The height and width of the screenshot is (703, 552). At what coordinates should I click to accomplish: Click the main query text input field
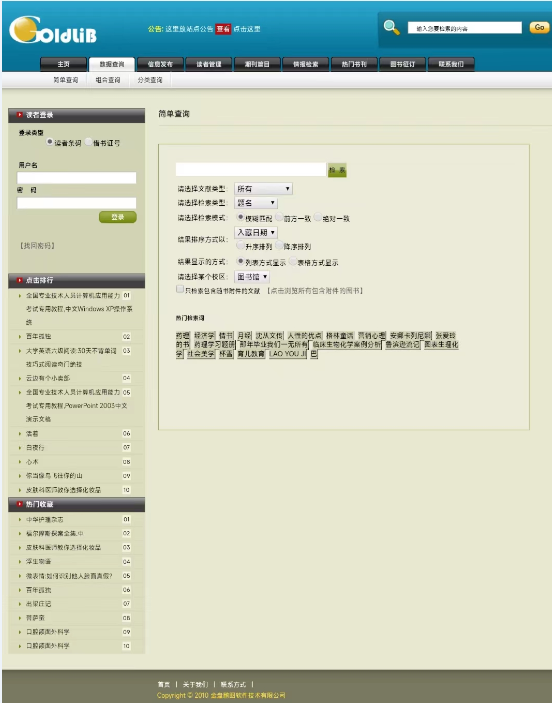tap(251, 169)
